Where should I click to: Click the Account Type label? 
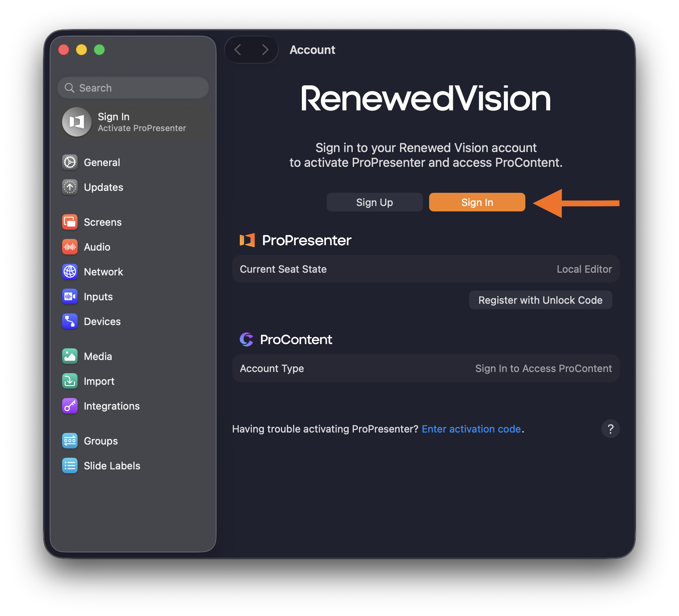click(x=272, y=368)
